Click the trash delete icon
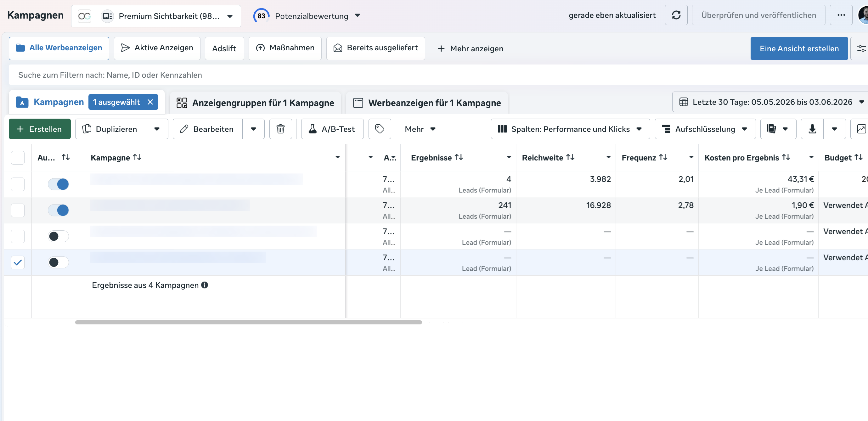 280,129
